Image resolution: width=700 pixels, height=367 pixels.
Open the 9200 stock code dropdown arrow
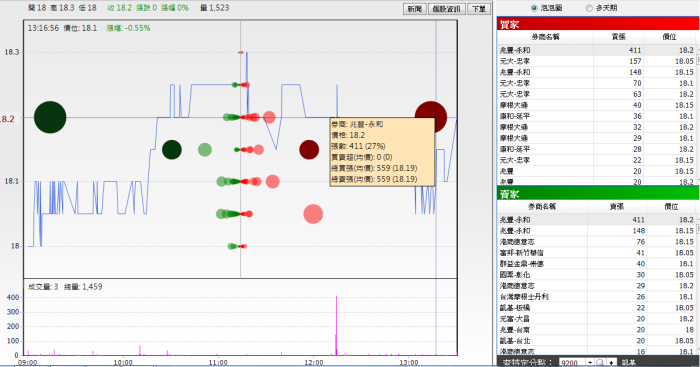pos(590,362)
